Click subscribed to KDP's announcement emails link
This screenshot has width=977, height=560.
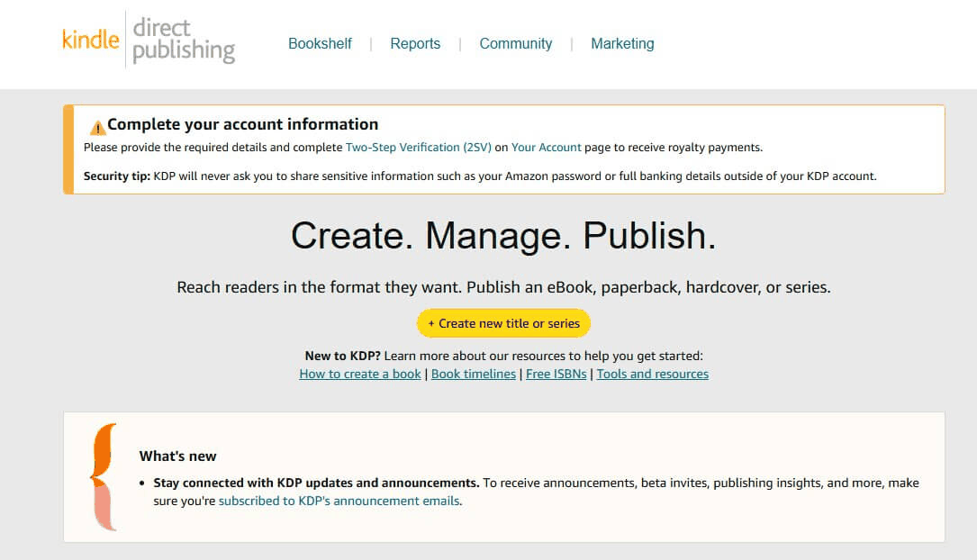pyautogui.click(x=339, y=501)
